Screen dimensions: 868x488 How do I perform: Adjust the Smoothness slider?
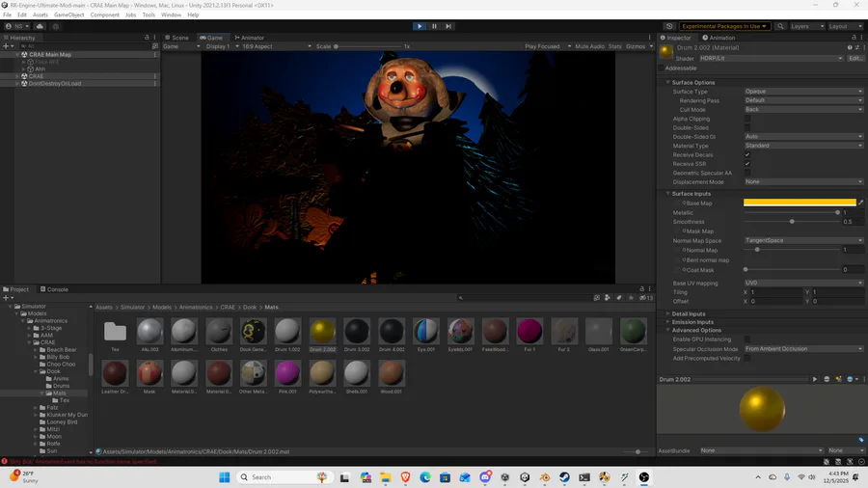[x=792, y=221]
